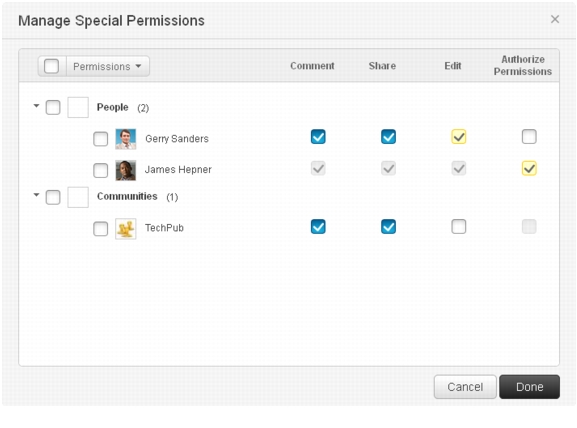The height and width of the screenshot is (428, 577).
Task: Enable Edit permission for TechPub
Action: (x=459, y=226)
